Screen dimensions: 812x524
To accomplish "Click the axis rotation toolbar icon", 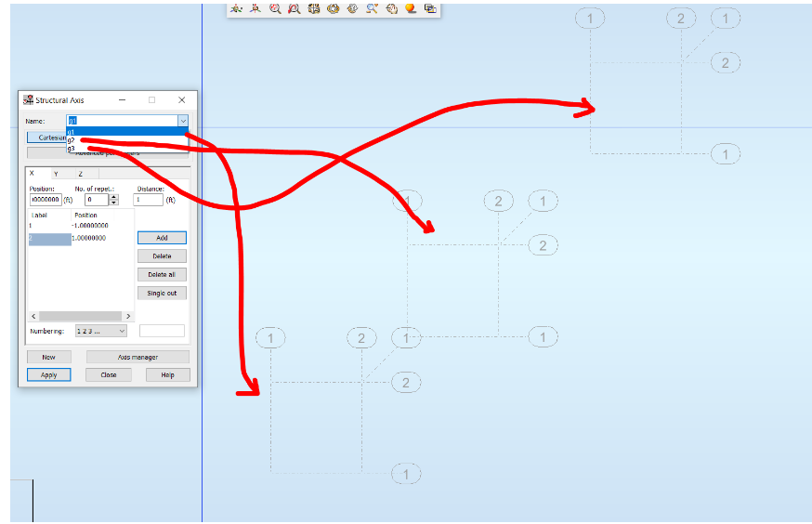I will (255, 8).
